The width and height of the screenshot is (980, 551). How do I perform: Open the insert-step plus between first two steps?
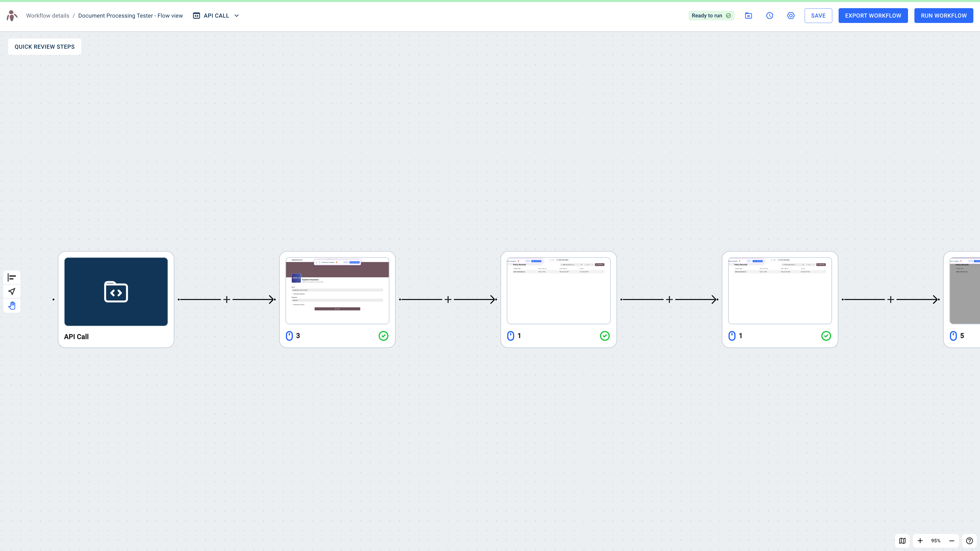pos(226,299)
